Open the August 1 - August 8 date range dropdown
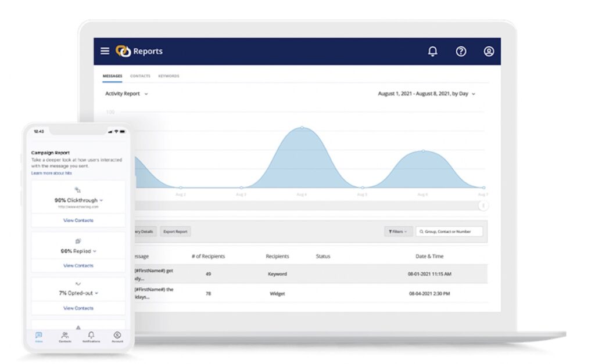This screenshot has width=595, height=364. (426, 93)
